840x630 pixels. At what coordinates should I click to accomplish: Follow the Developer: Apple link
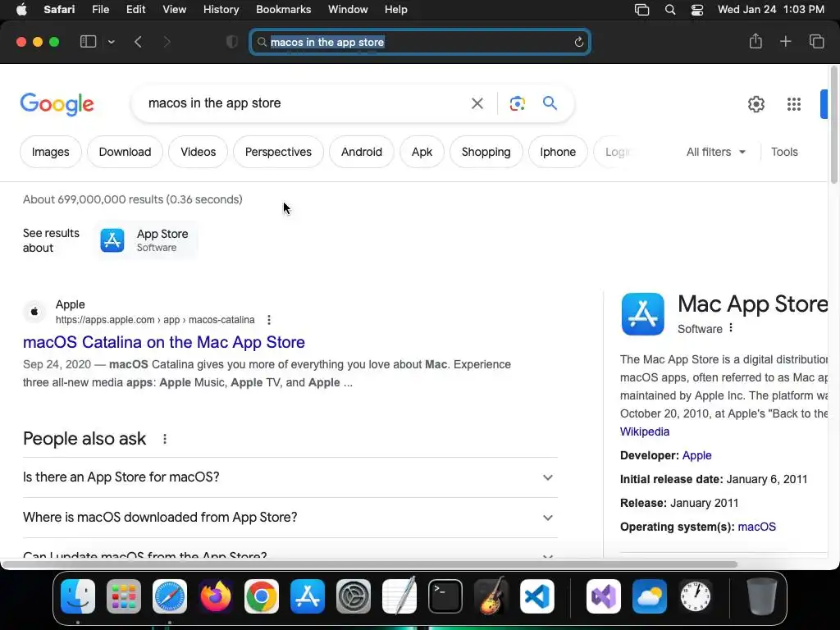[x=696, y=455]
